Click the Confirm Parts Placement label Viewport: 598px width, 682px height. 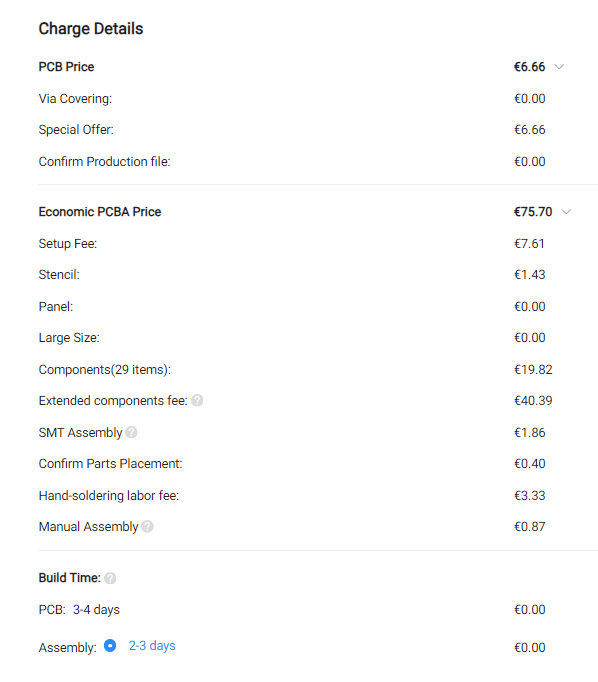point(110,464)
